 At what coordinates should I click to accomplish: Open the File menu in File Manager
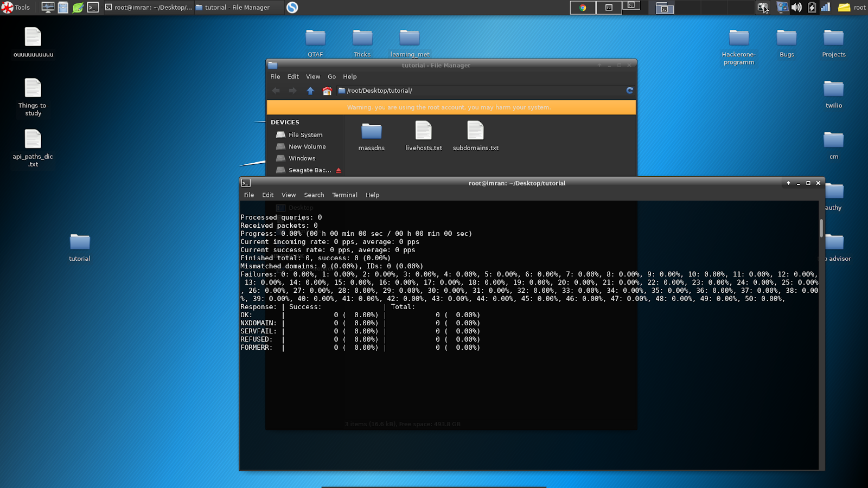tap(276, 76)
